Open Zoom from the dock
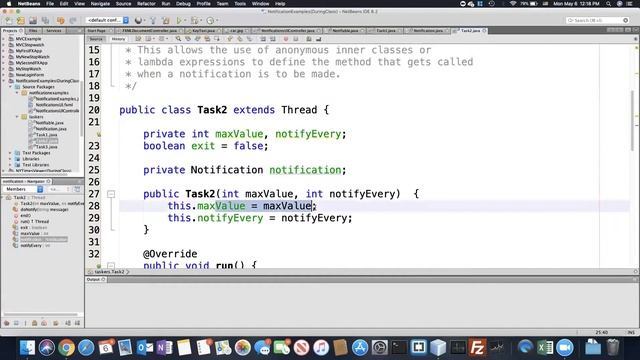640x360 pixels. click(565, 348)
